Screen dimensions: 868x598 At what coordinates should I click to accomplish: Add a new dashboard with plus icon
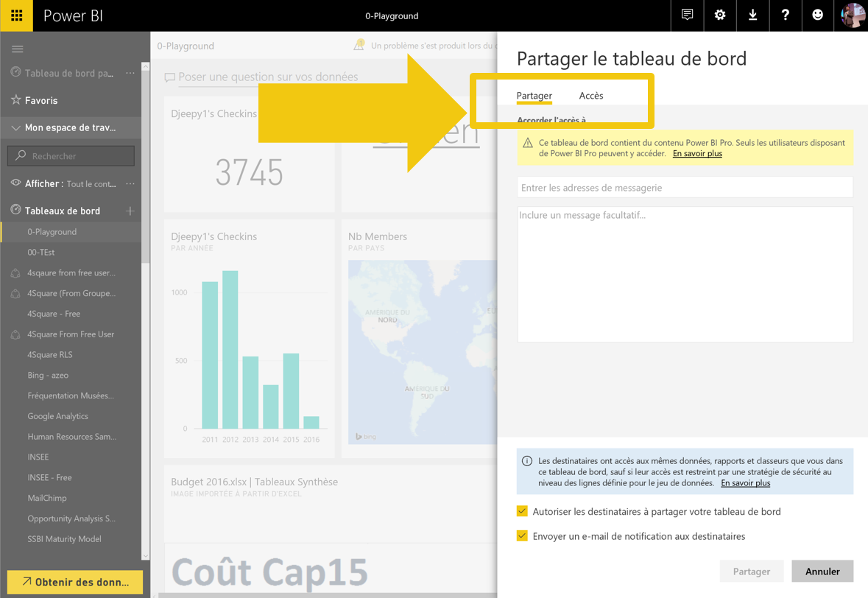coord(130,211)
